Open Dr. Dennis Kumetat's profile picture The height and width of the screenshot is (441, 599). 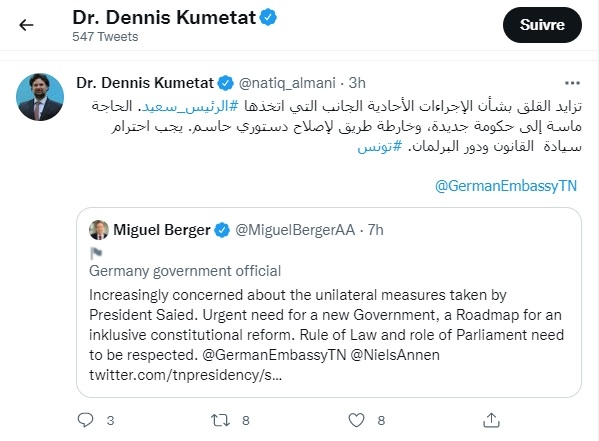40,97
